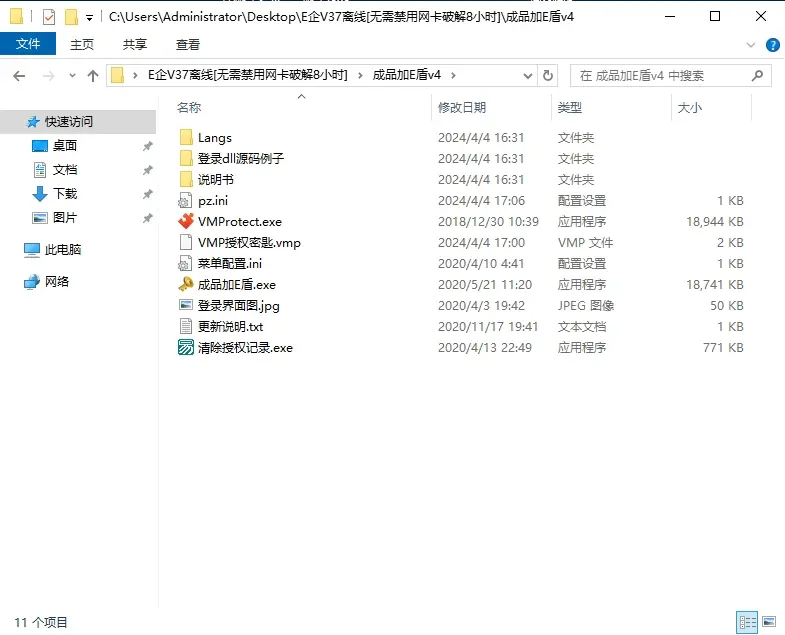
Task: Click the search magnifier icon
Action: (x=757, y=76)
